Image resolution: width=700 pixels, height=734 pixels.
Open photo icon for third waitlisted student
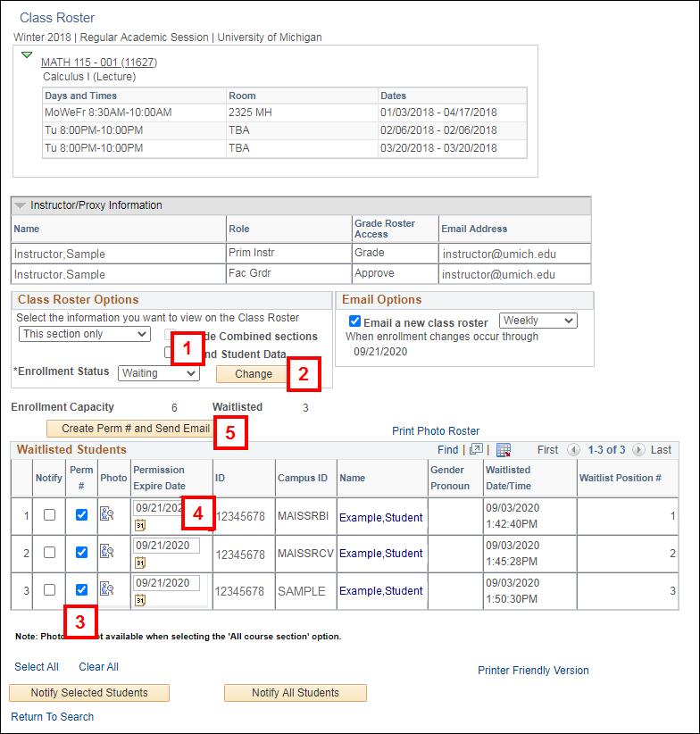pos(107,588)
